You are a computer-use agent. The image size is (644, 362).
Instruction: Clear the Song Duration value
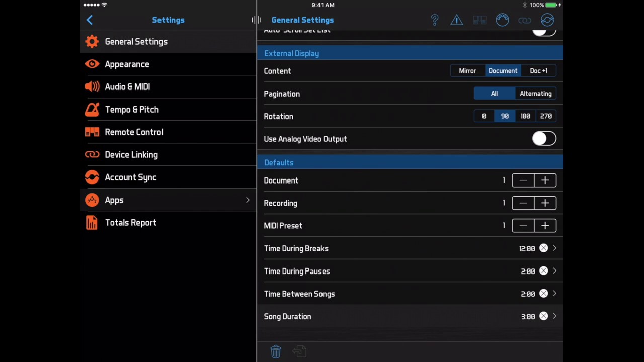coord(544,316)
